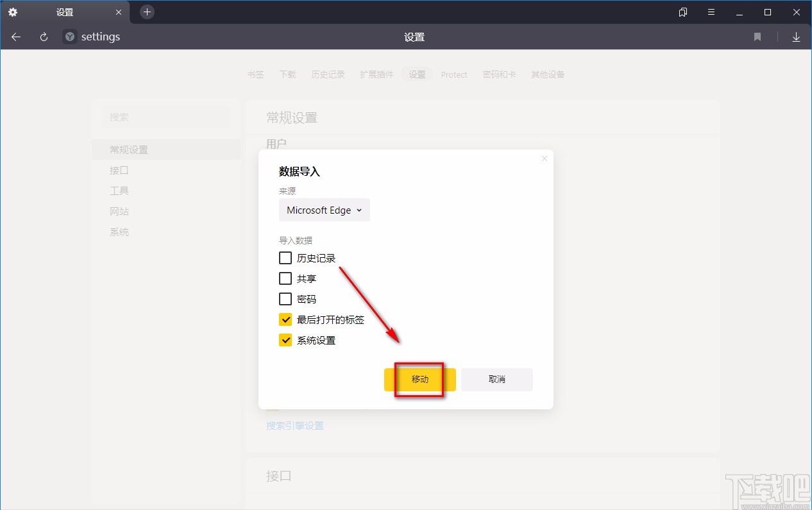This screenshot has height=510, width=812.
Task: Click the gear icon on the 设置 tab
Action: [13, 12]
